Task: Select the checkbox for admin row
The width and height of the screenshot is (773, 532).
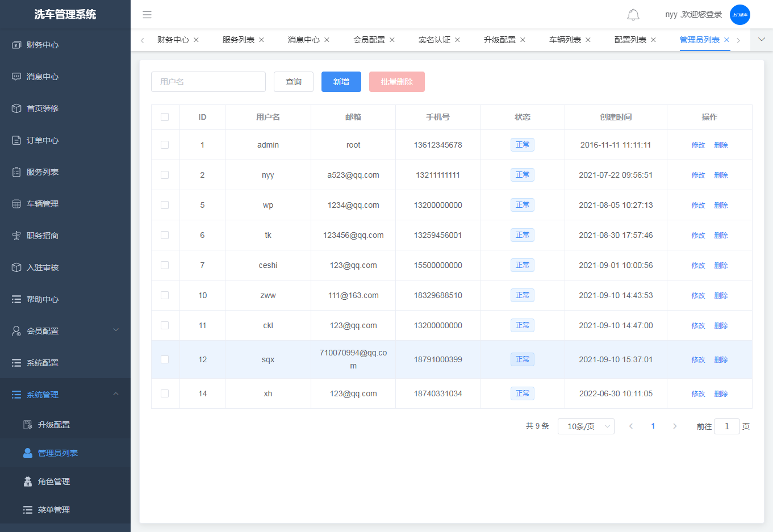Action: point(165,145)
